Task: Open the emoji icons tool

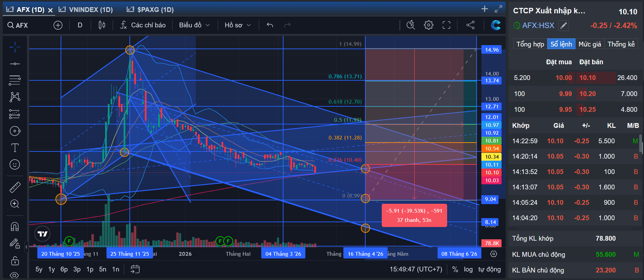Action: click(x=15, y=164)
